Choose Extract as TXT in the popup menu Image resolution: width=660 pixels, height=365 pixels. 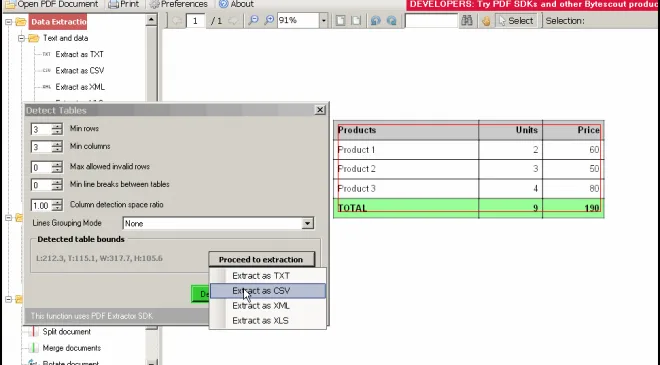point(268,276)
